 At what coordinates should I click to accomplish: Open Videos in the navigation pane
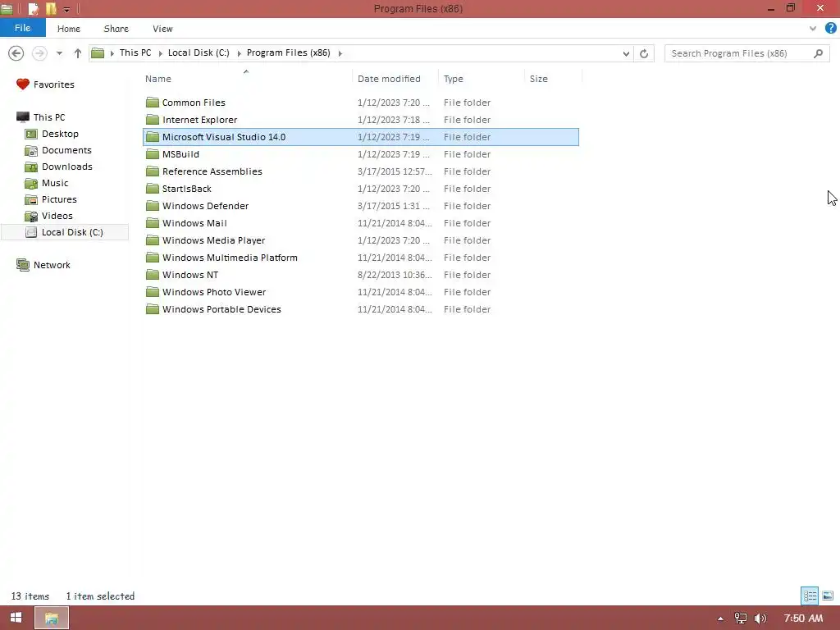[48, 216]
